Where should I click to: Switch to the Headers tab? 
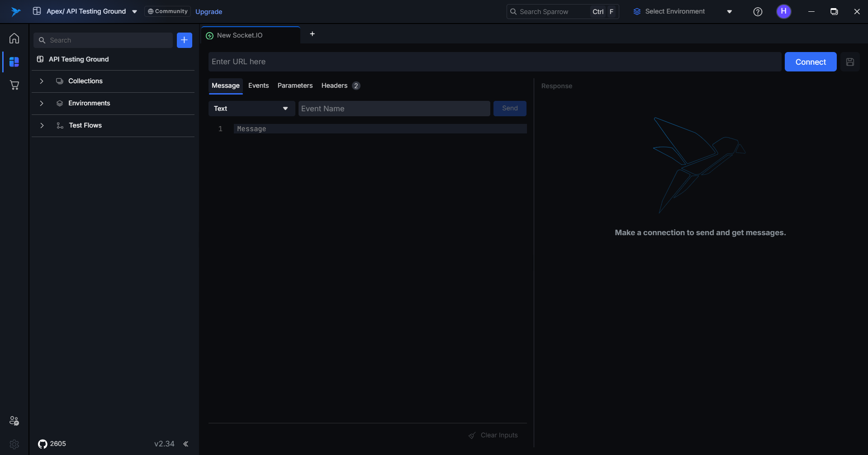tap(334, 85)
